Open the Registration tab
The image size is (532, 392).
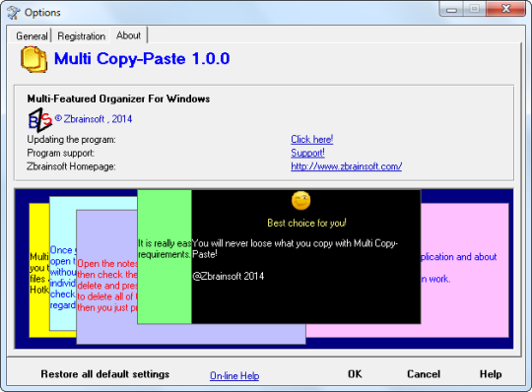pyautogui.click(x=81, y=35)
